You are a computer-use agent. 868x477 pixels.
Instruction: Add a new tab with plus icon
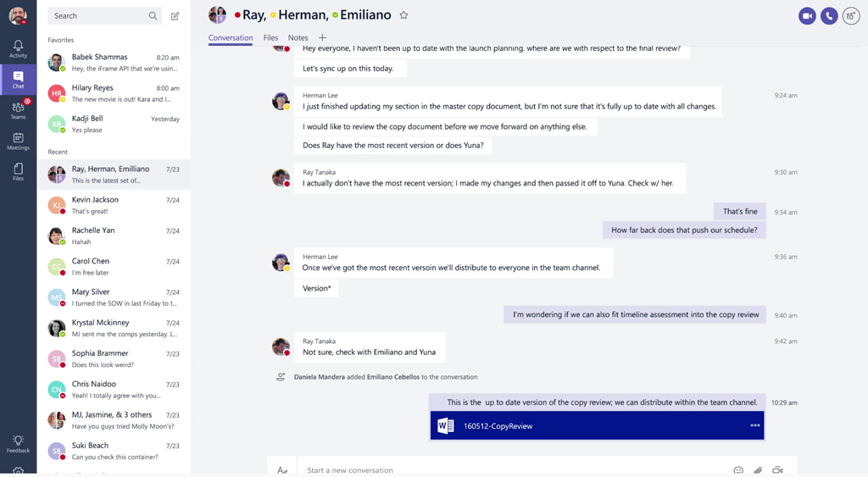point(322,37)
